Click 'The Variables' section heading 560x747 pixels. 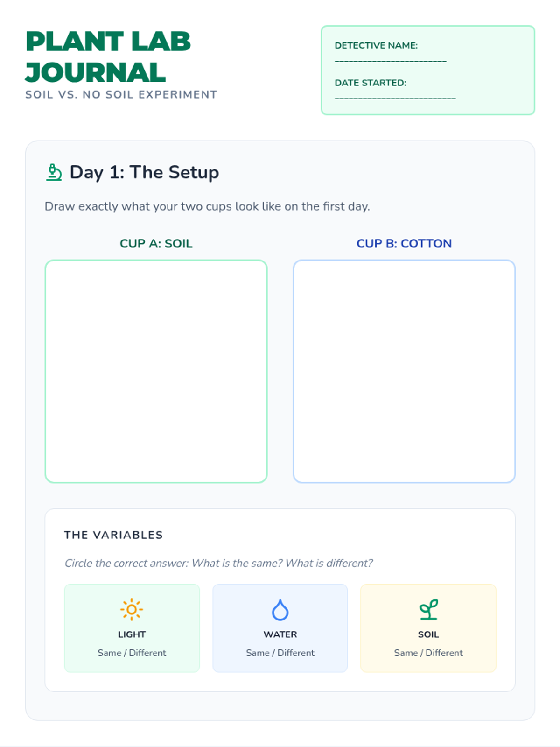113,535
